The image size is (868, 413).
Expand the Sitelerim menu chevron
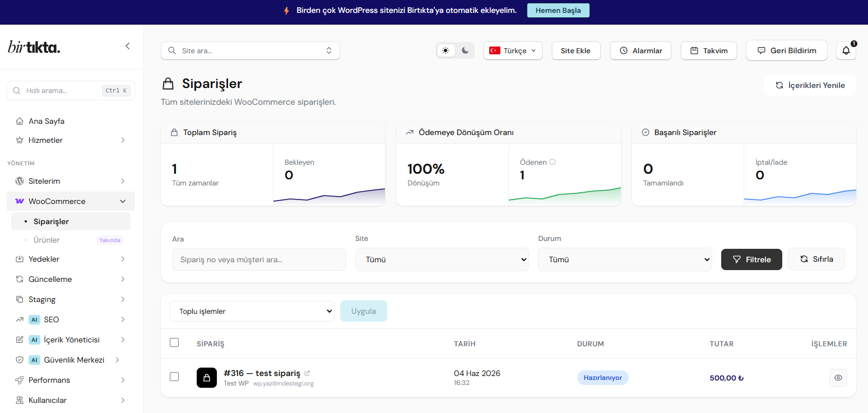click(123, 181)
